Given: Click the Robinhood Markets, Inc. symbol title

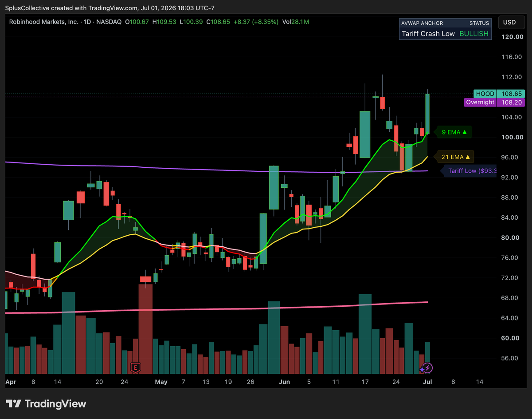Looking at the screenshot, I should click(44, 22).
